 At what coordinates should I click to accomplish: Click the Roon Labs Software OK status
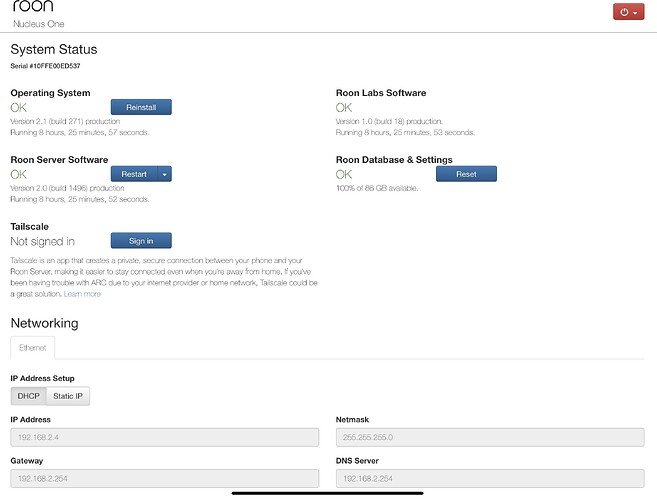344,108
